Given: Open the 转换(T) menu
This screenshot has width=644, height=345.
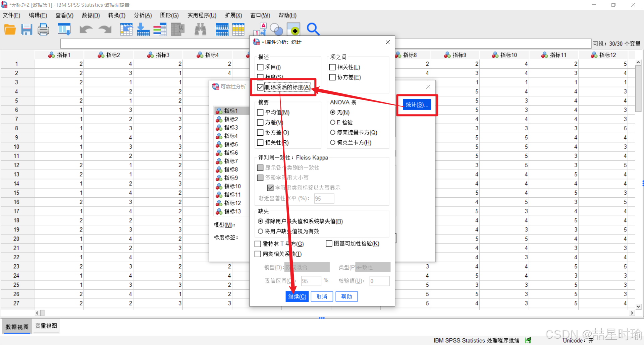Looking at the screenshot, I should (117, 15).
